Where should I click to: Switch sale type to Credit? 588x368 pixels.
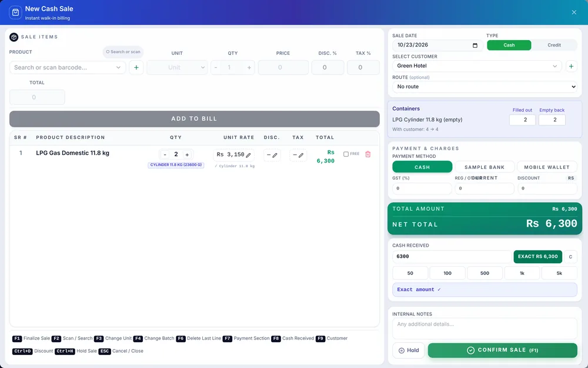(x=554, y=45)
